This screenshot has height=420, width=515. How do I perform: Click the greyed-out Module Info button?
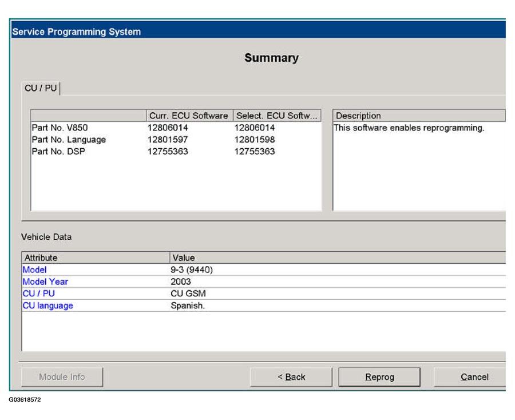pyautogui.click(x=62, y=377)
